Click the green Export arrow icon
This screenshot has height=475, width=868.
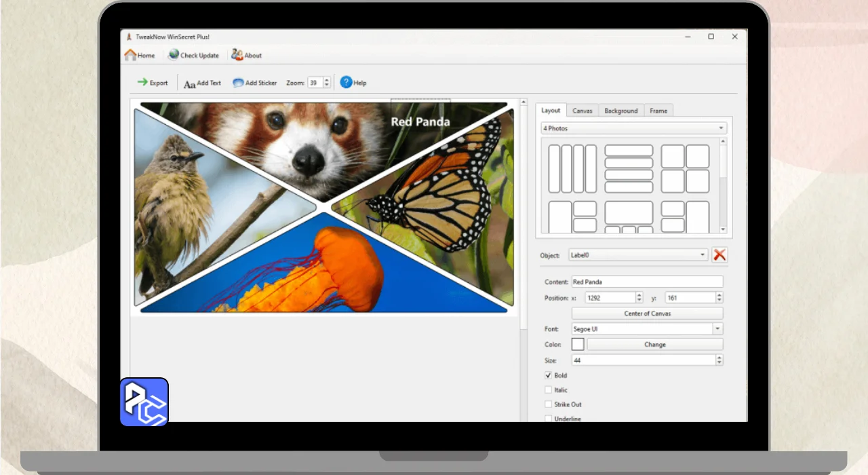142,82
